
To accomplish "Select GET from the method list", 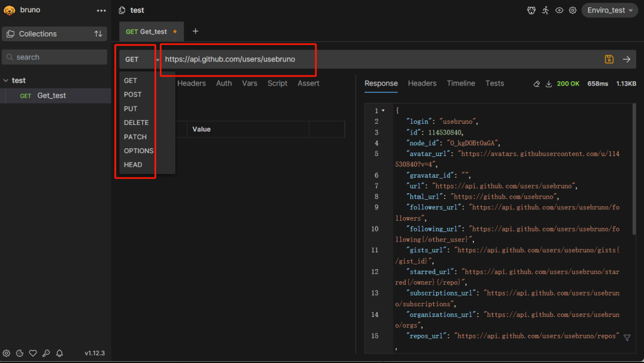I will click(x=130, y=81).
